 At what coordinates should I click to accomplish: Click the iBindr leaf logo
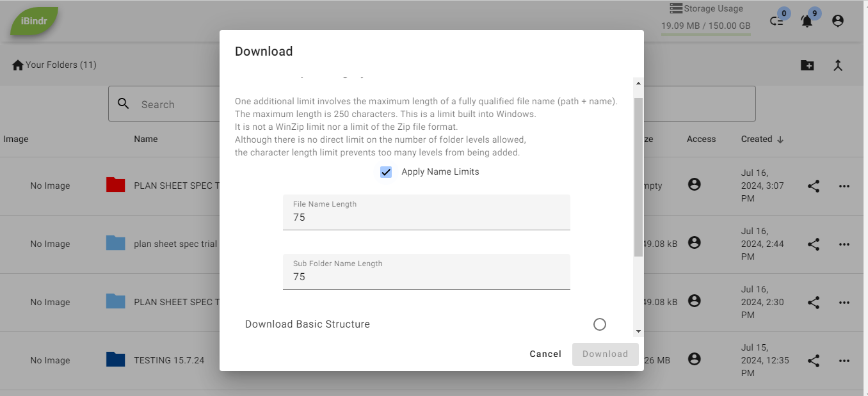35,21
